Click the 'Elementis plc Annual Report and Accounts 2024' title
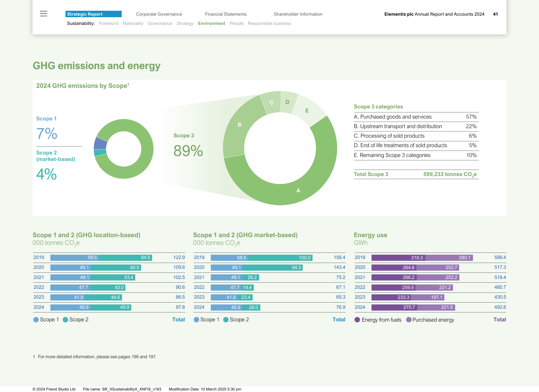 [x=434, y=14]
